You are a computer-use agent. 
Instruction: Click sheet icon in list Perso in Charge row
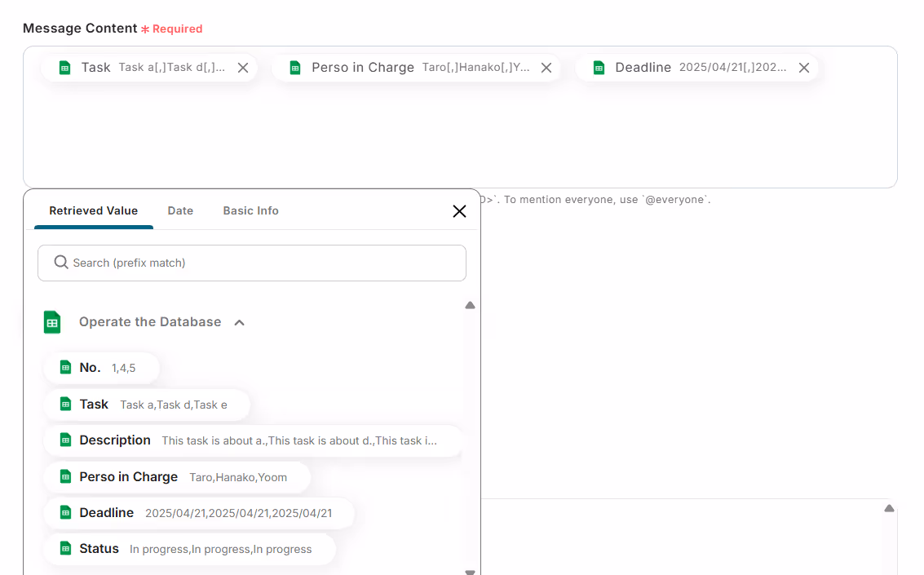click(65, 476)
